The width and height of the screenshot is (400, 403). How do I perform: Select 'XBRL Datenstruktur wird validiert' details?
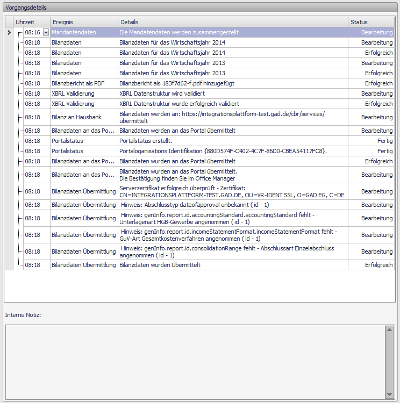[x=233, y=94]
